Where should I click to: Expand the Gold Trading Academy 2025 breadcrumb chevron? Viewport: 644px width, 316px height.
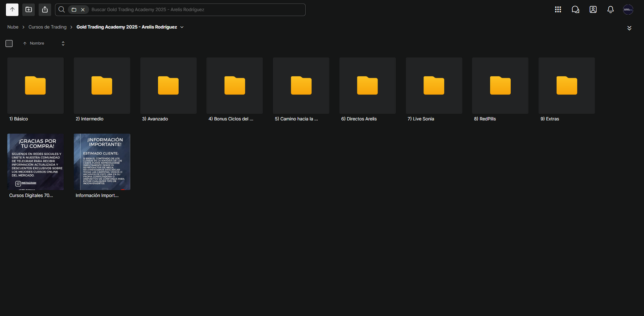182,27
